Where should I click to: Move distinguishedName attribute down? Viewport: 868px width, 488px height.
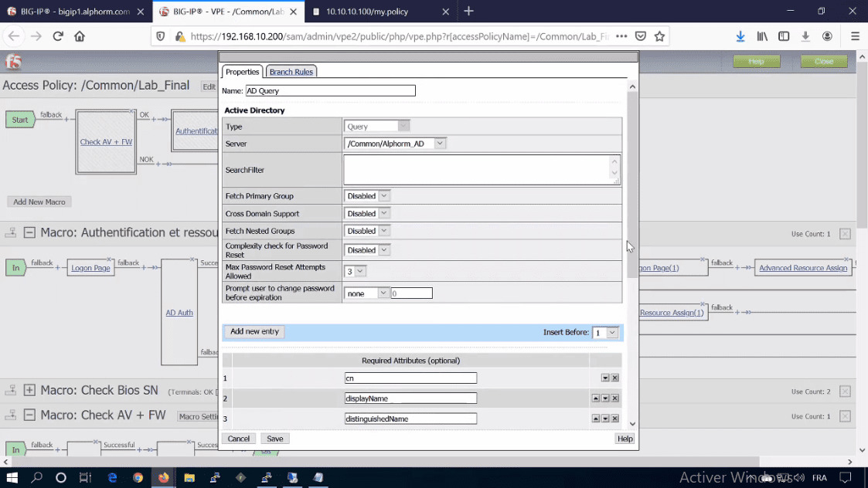click(x=605, y=419)
